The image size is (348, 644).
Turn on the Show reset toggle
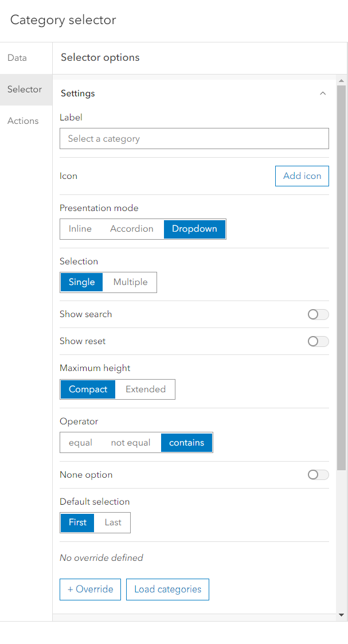coord(318,341)
